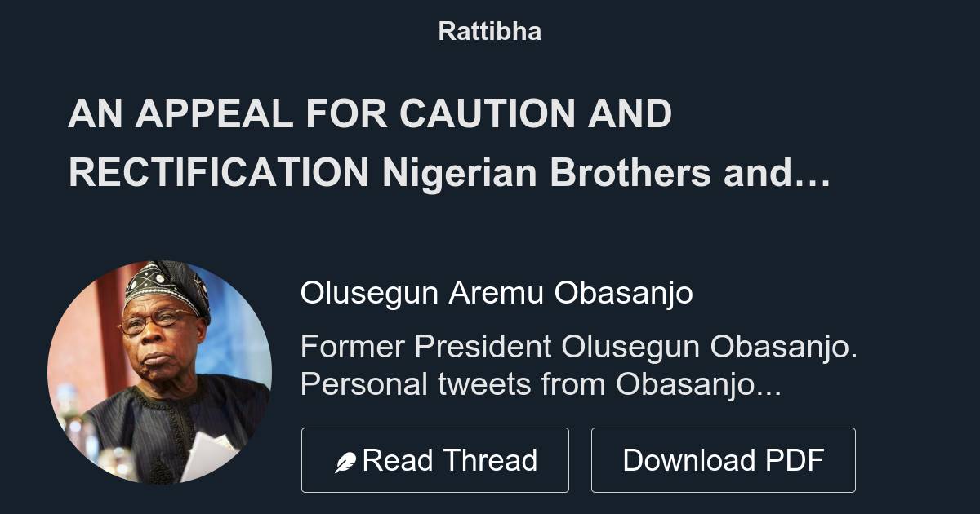Click the Read Thread button
The height and width of the screenshot is (514, 980).
(x=435, y=459)
